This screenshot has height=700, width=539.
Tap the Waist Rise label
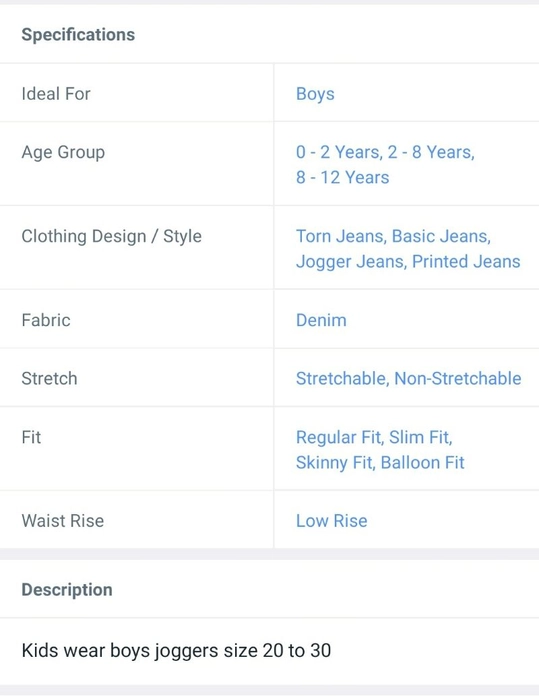[63, 521]
